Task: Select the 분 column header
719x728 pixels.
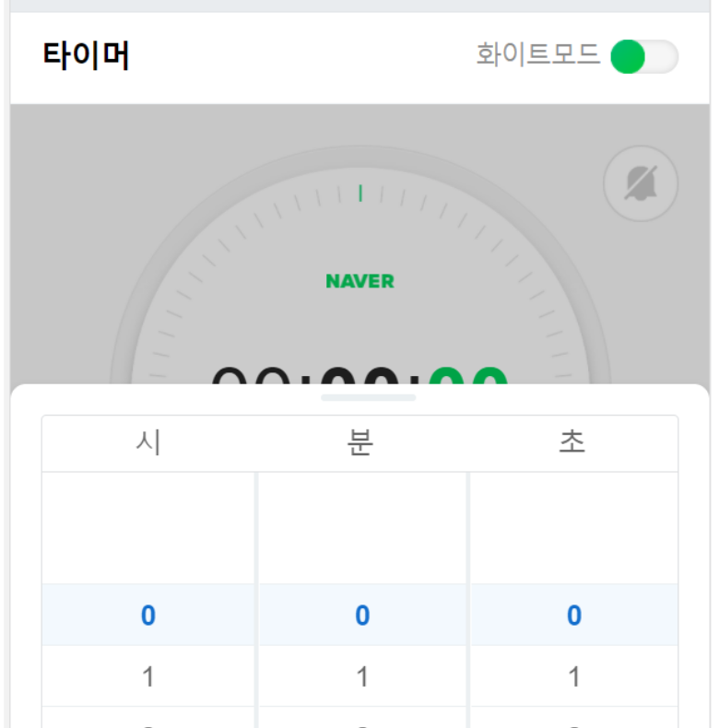Action: point(360,442)
